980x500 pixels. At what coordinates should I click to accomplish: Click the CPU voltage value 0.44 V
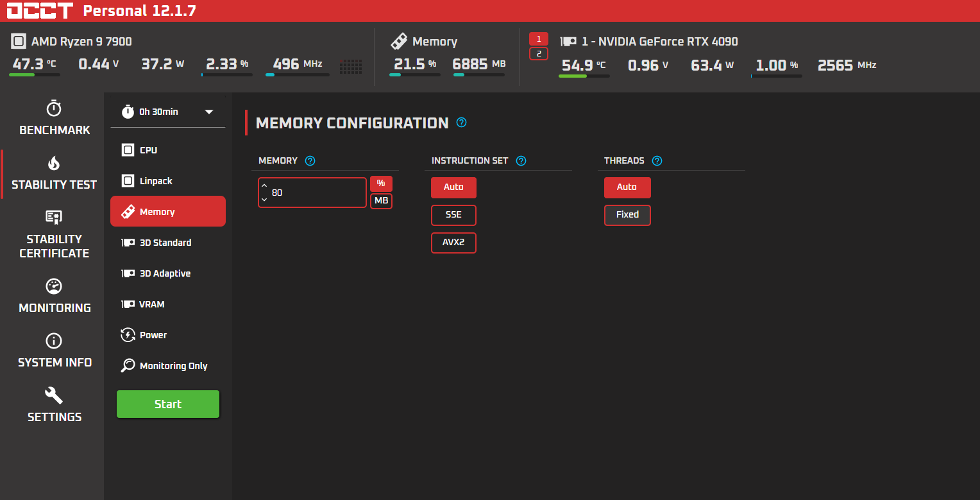99,64
